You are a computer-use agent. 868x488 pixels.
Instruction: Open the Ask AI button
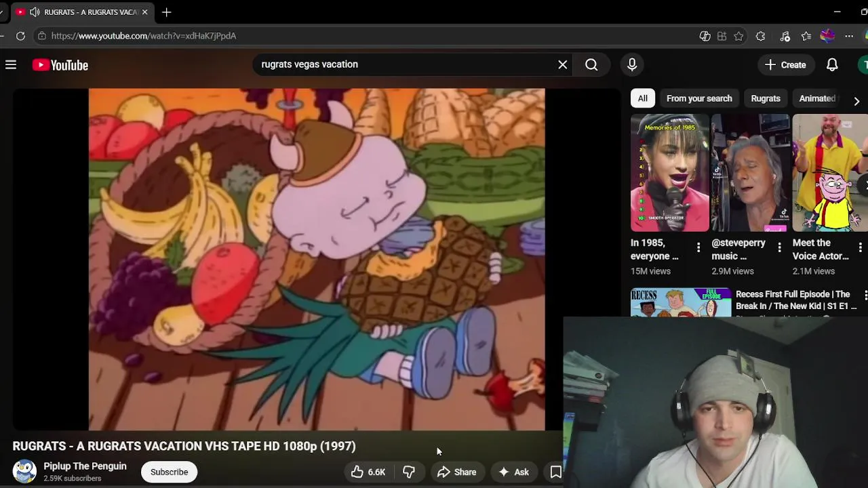tap(514, 472)
